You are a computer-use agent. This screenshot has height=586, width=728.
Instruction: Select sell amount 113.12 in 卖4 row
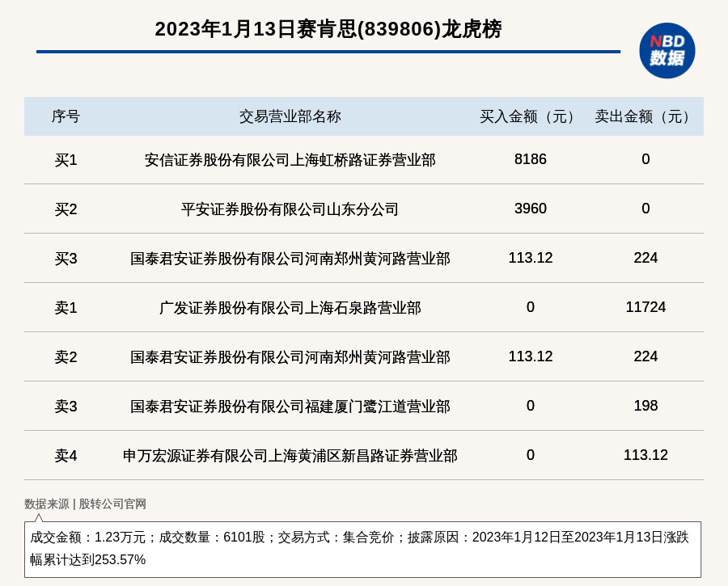[645, 455]
